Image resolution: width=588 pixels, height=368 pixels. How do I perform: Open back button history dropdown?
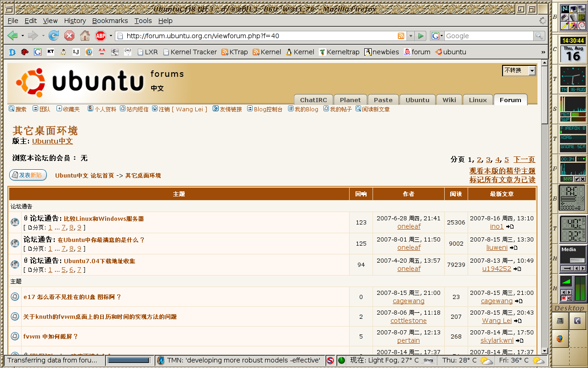(23, 35)
